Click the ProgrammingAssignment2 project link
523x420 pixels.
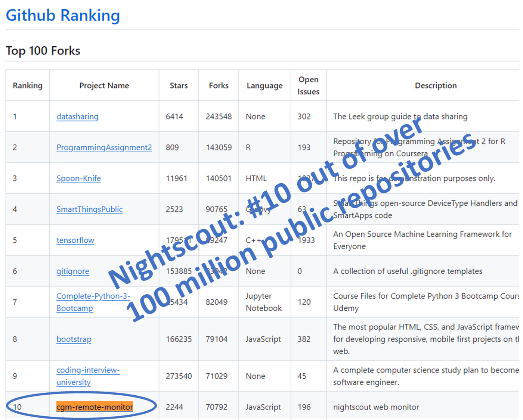tap(104, 147)
